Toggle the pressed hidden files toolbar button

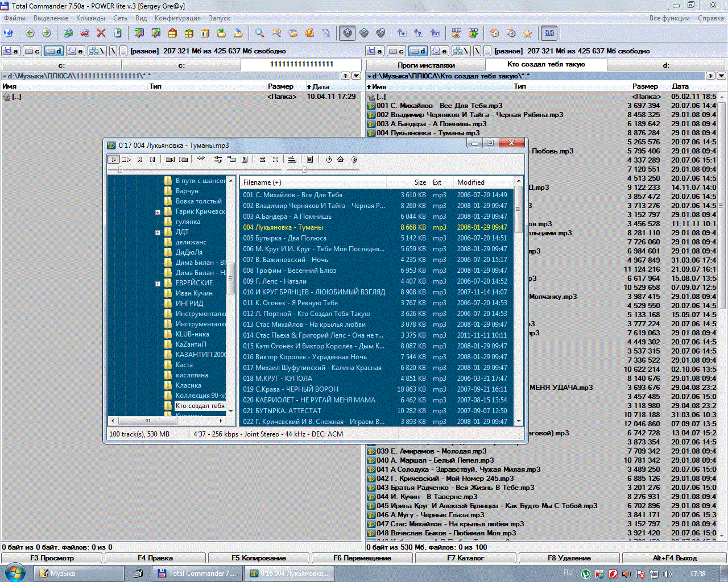click(x=347, y=33)
